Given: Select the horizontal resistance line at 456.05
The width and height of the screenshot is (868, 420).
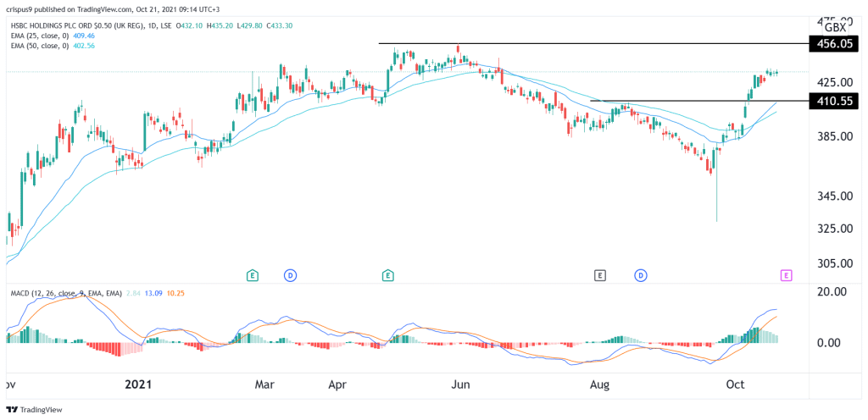Looking at the screenshot, I should (593, 43).
